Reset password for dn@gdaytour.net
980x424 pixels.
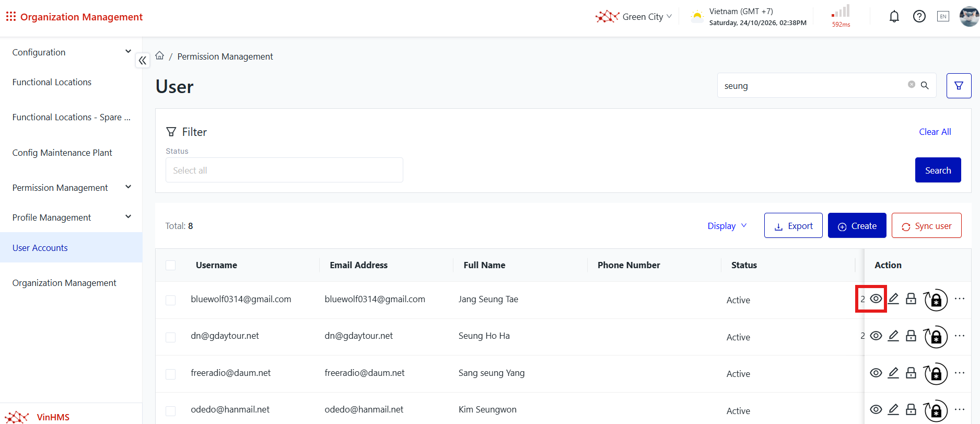[936, 337]
